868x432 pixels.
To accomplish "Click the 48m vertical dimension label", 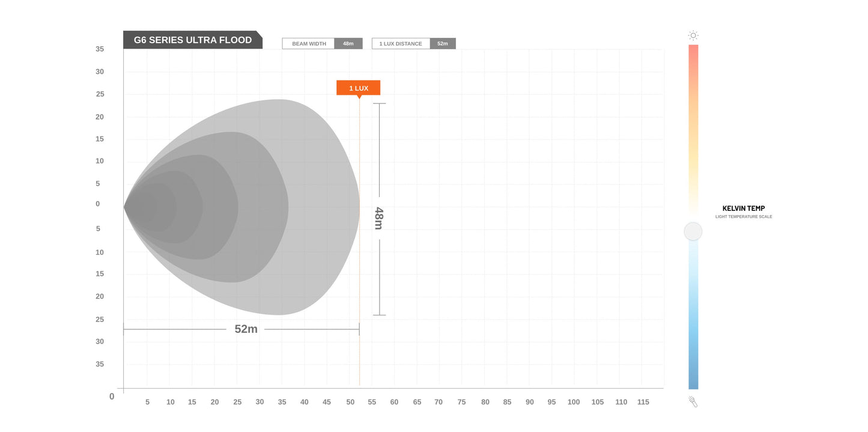I will coord(378,218).
